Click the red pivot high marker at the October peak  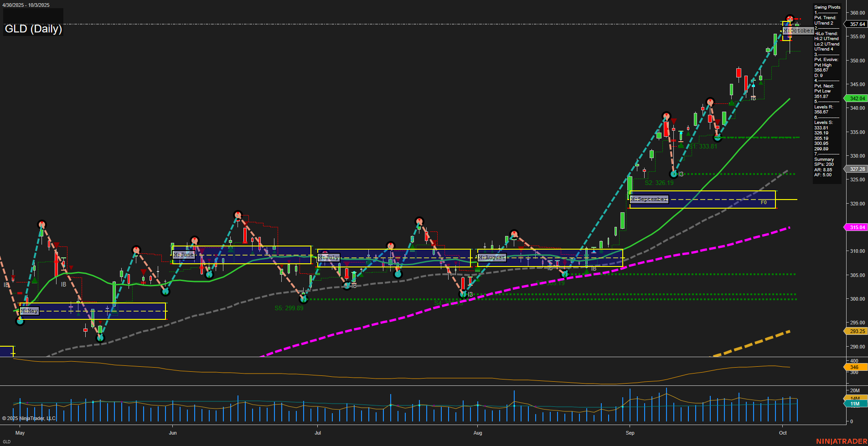point(790,17)
